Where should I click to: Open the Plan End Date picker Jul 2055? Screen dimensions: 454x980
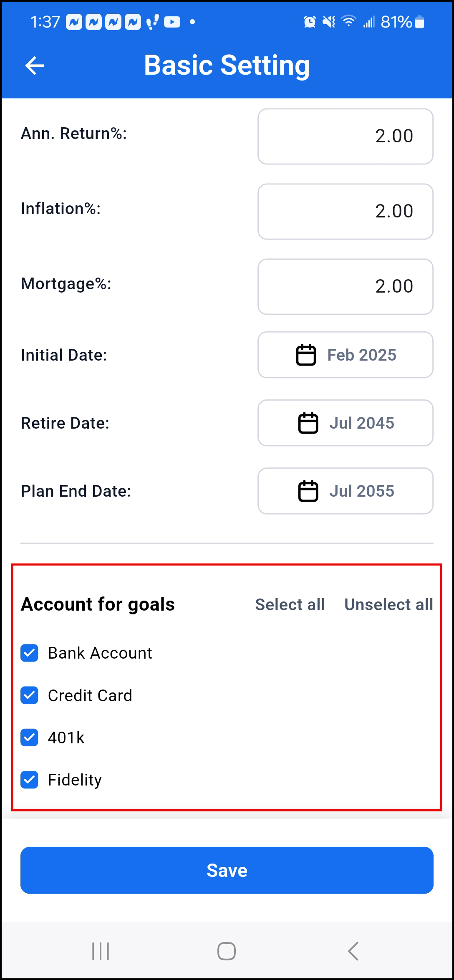[346, 491]
